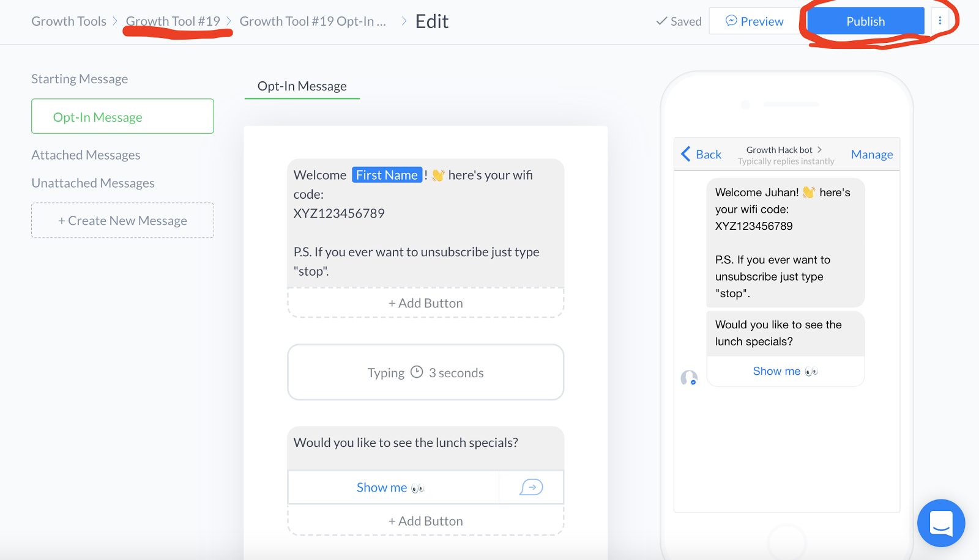Screen dimensions: 979x560
Task: Click Unattached Messages in the sidebar
Action: [x=92, y=182]
